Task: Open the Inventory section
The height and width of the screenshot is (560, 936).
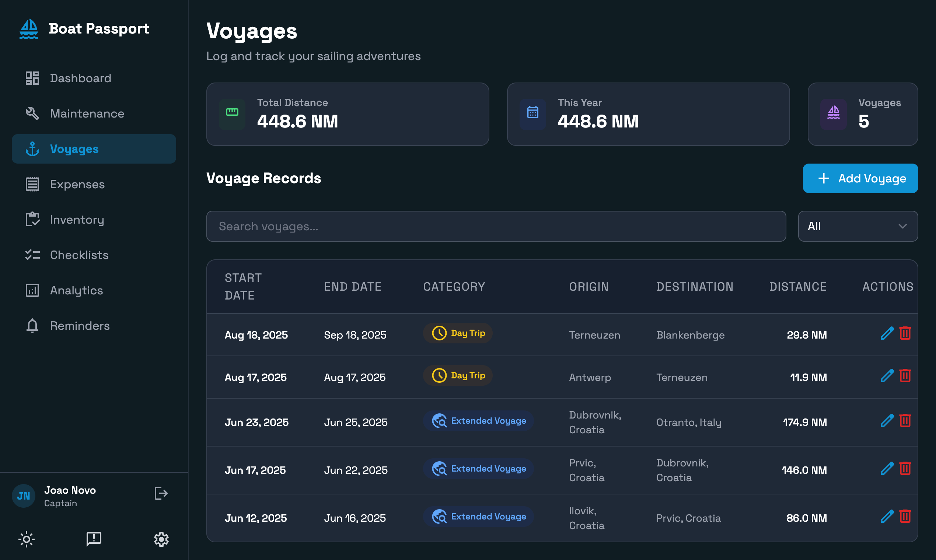Action: point(77,220)
